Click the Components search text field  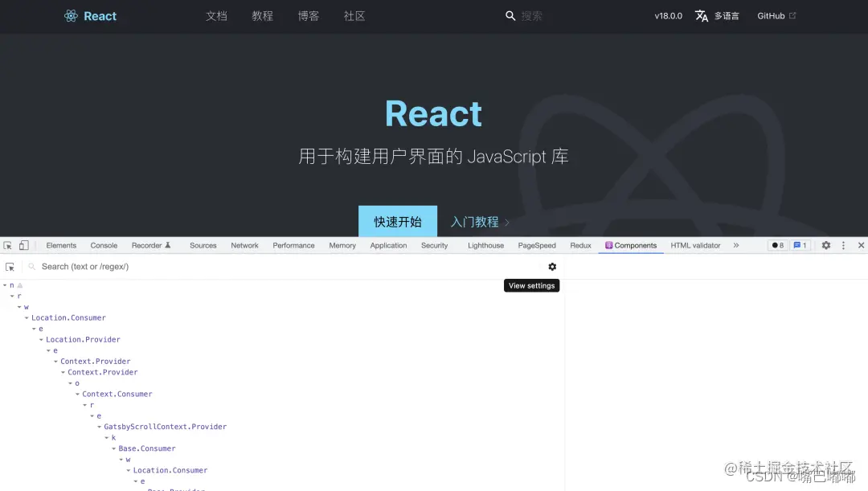click(288, 267)
